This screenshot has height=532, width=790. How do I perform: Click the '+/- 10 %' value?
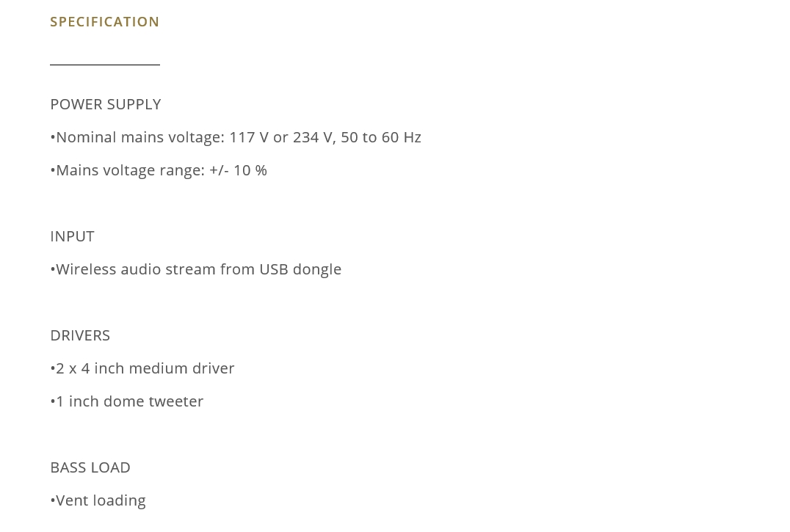click(x=239, y=170)
